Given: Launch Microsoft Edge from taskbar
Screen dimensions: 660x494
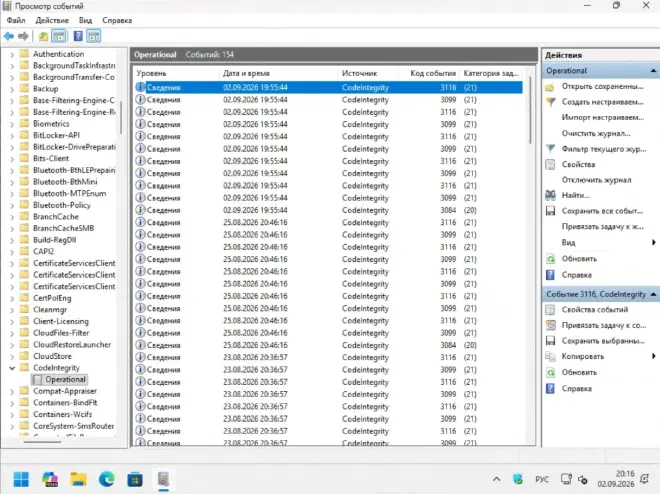Looking at the screenshot, I should [106, 479].
